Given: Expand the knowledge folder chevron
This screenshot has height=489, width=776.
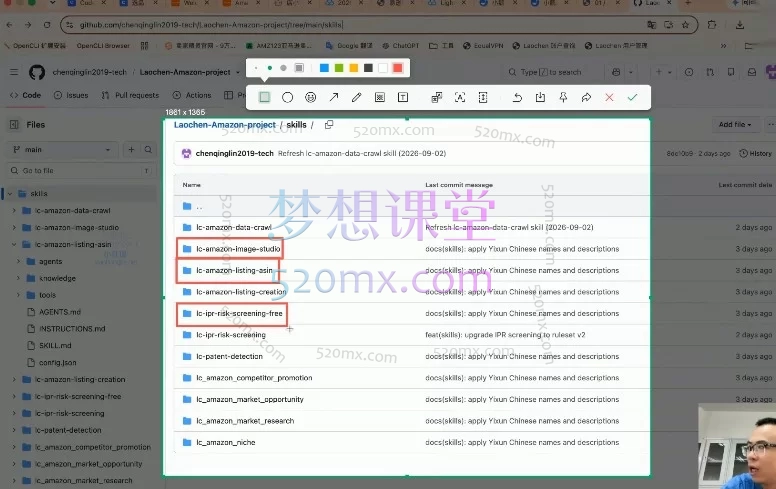Looking at the screenshot, I should [x=18, y=278].
